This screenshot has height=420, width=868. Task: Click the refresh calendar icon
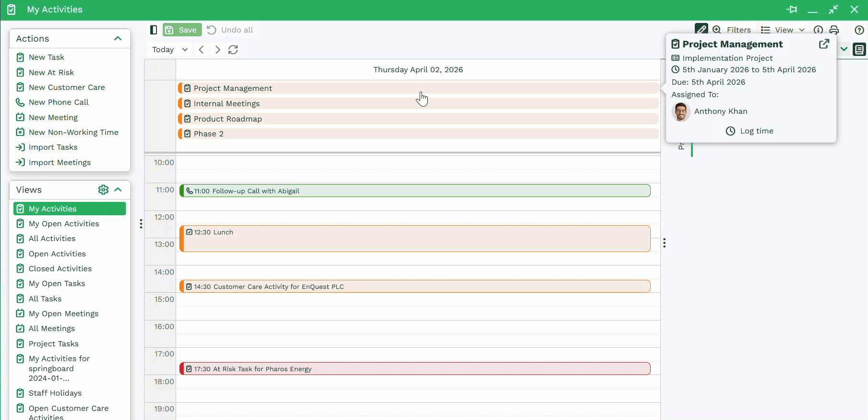point(233,50)
